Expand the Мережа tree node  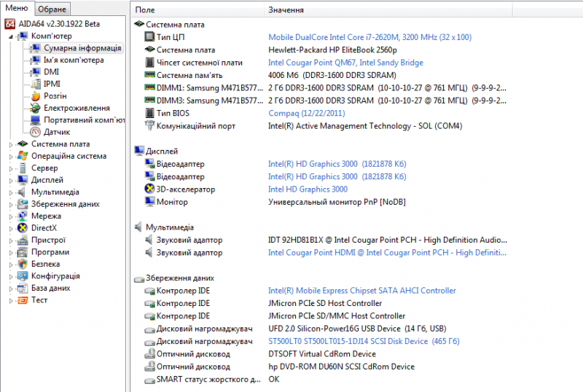10,216
